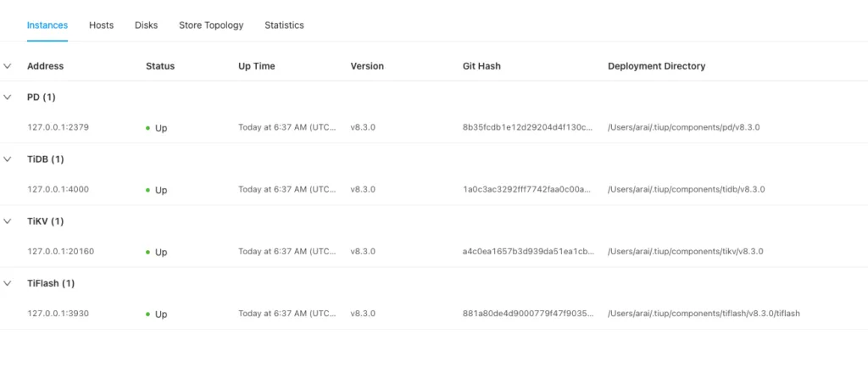This screenshot has width=868, height=373.
Task: Click the Status column header
Action: point(160,66)
